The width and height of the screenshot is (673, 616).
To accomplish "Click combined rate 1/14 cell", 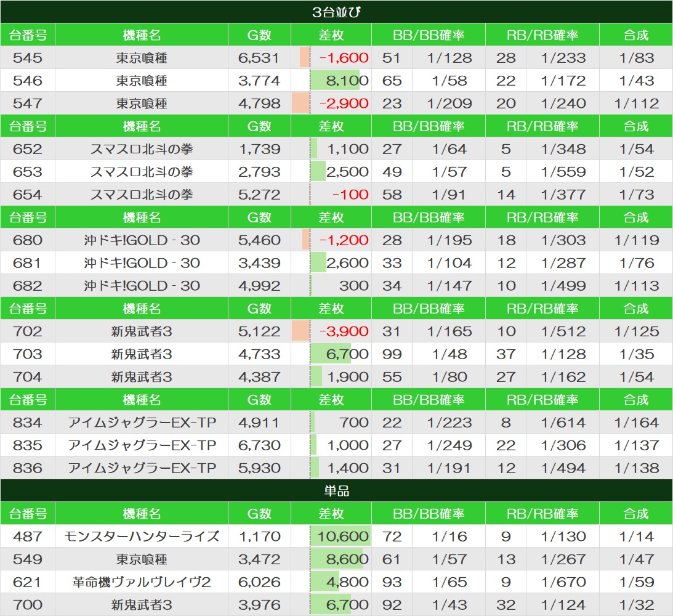I will pyautogui.click(x=636, y=536).
